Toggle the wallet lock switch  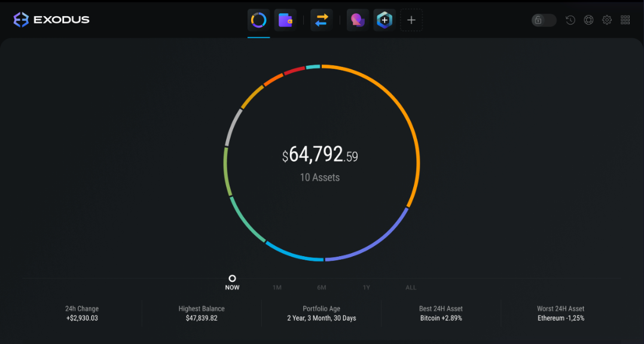pyautogui.click(x=544, y=20)
